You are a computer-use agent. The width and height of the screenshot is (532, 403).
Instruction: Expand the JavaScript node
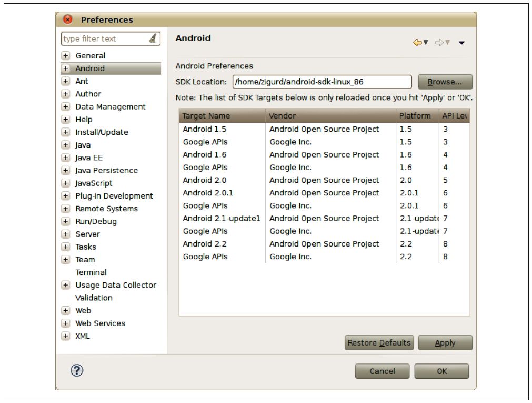66,183
